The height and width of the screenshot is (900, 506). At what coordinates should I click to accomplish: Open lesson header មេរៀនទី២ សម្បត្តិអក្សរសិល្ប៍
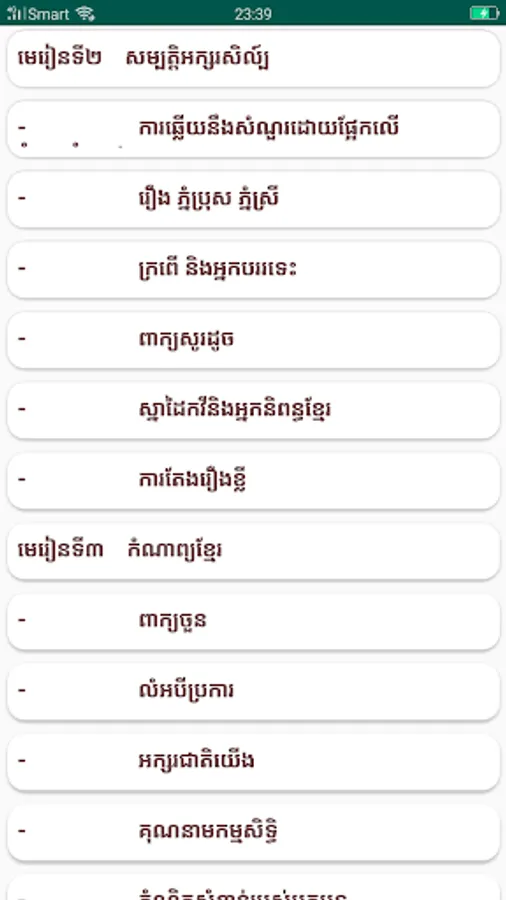tap(253, 59)
